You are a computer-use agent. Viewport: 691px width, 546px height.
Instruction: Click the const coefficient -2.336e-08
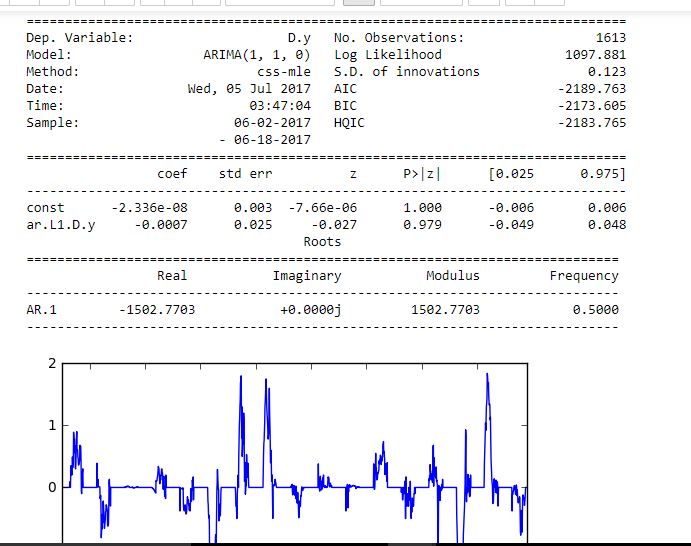149,208
